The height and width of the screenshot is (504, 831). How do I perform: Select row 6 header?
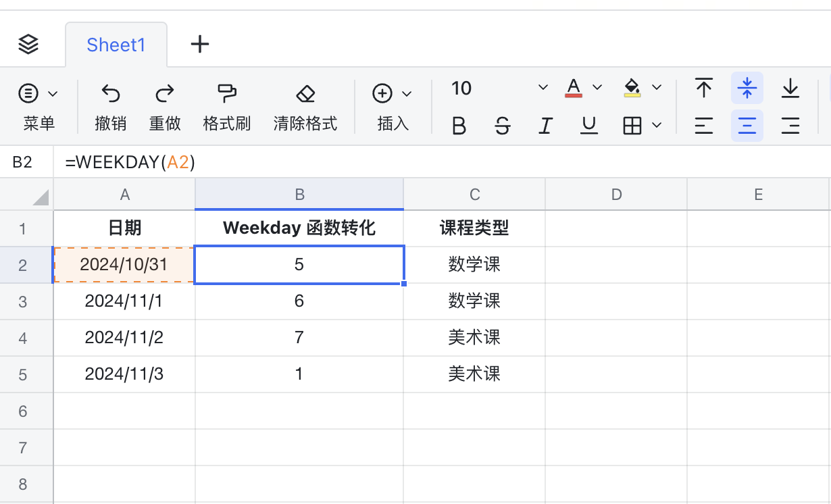click(x=26, y=411)
